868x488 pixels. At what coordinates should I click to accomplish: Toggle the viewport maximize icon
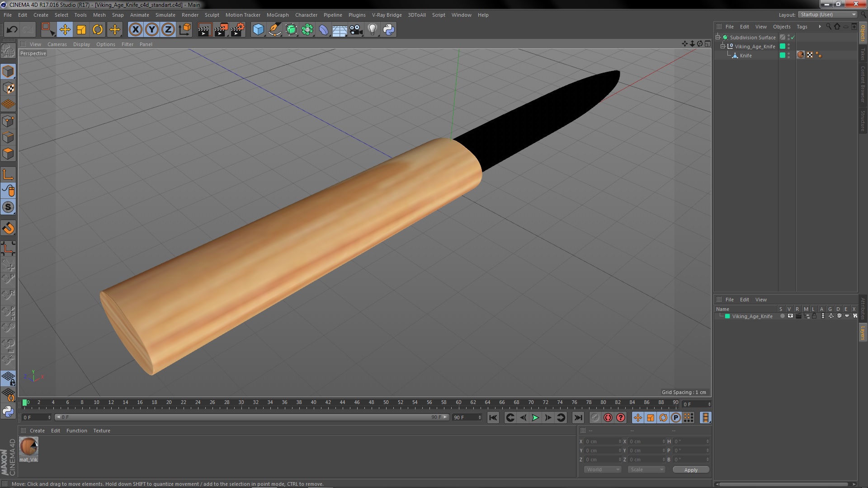point(708,44)
